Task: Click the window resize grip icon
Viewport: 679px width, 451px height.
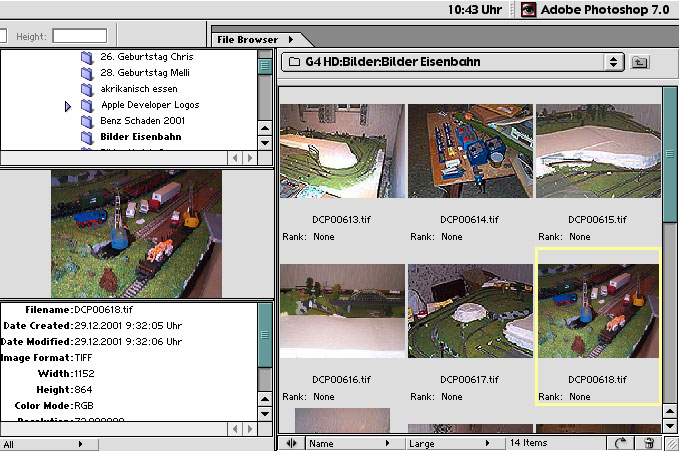Action: coord(671,444)
